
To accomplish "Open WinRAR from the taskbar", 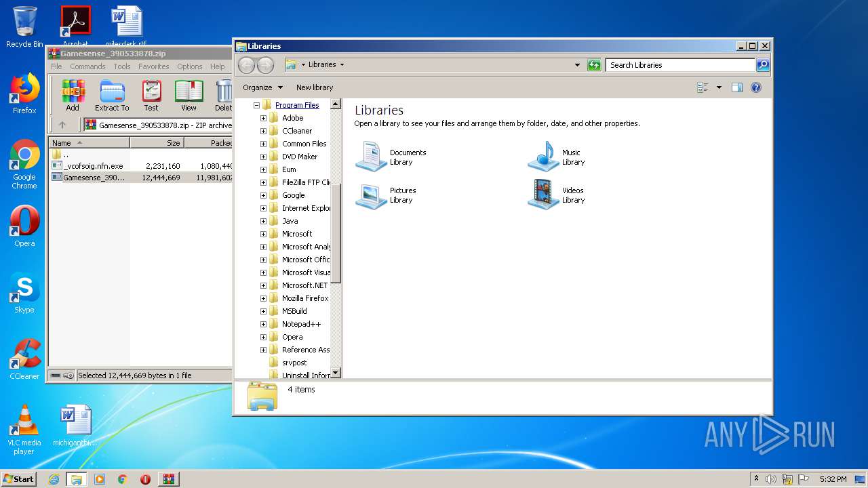I will 169,479.
